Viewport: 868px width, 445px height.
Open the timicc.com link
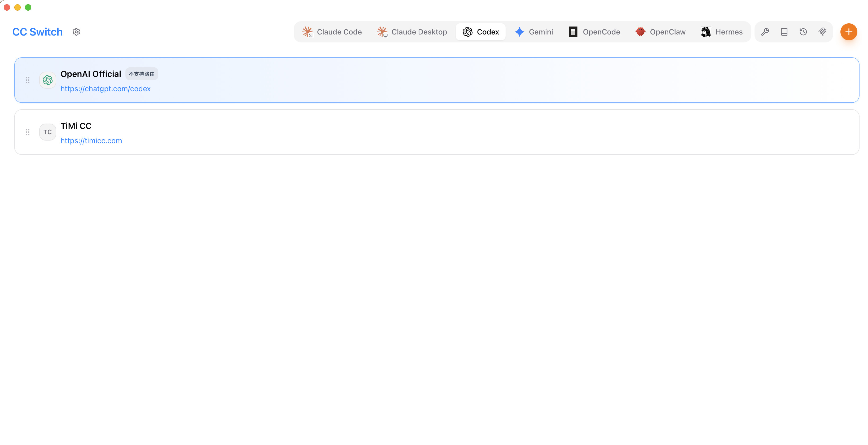point(91,141)
